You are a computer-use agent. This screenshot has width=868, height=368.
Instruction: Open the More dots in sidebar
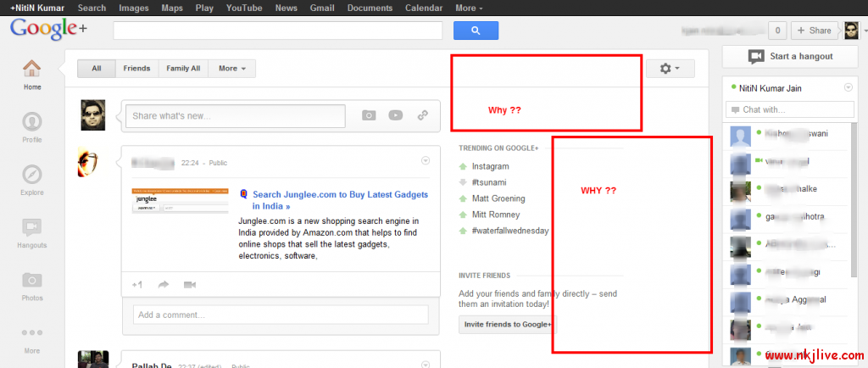(x=32, y=333)
